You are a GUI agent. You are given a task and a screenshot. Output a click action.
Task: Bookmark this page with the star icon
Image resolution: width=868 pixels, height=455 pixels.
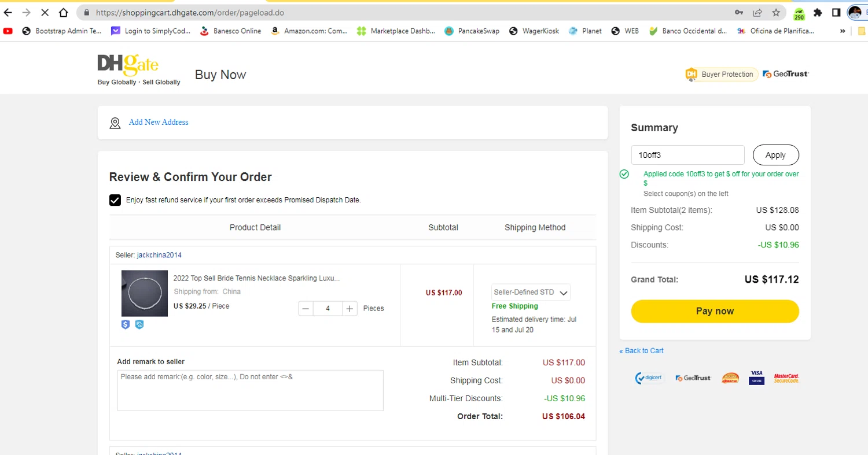click(x=776, y=12)
